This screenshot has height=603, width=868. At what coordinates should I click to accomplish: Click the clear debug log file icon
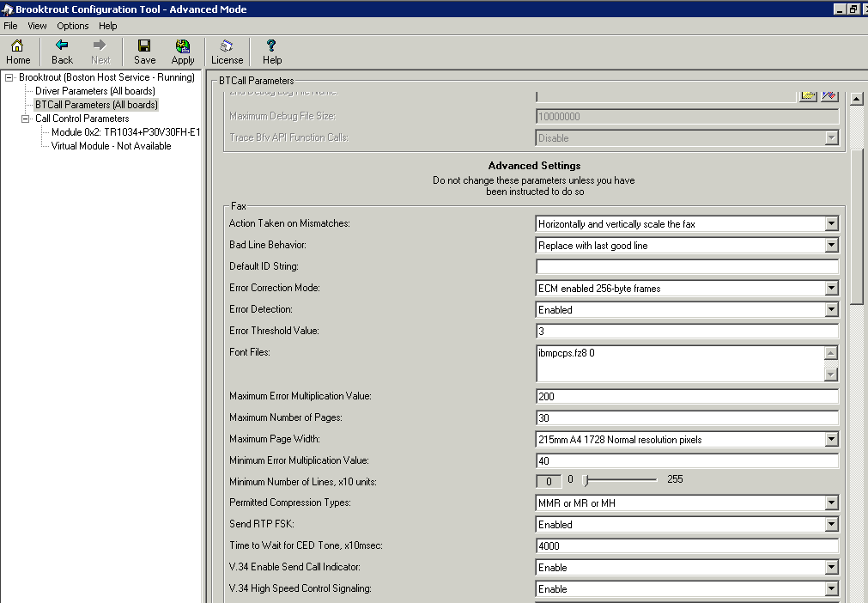829,96
